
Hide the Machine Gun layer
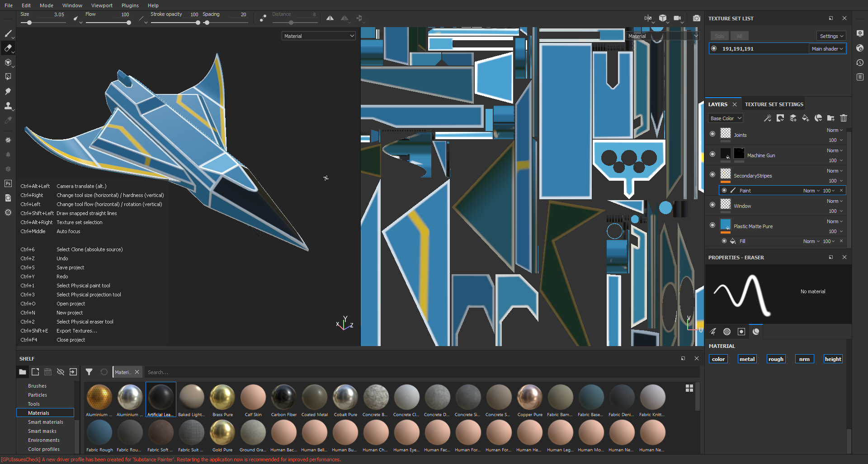(712, 154)
